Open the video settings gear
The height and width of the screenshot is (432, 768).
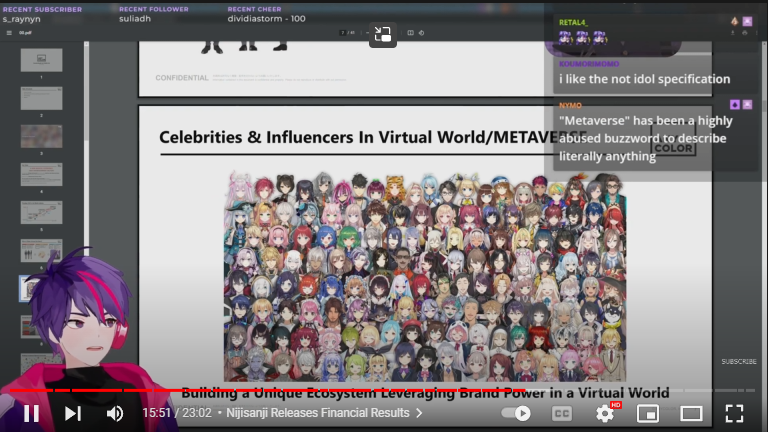(605, 413)
